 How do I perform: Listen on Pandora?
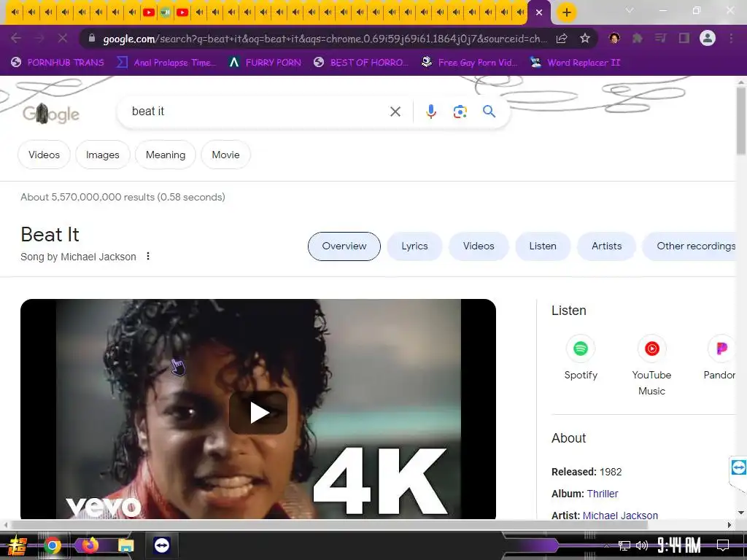pyautogui.click(x=720, y=358)
